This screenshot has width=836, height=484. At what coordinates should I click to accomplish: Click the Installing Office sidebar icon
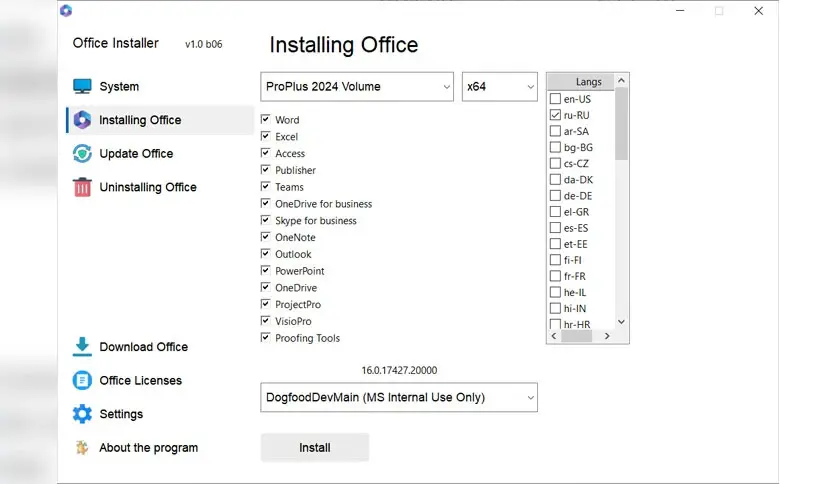[82, 120]
